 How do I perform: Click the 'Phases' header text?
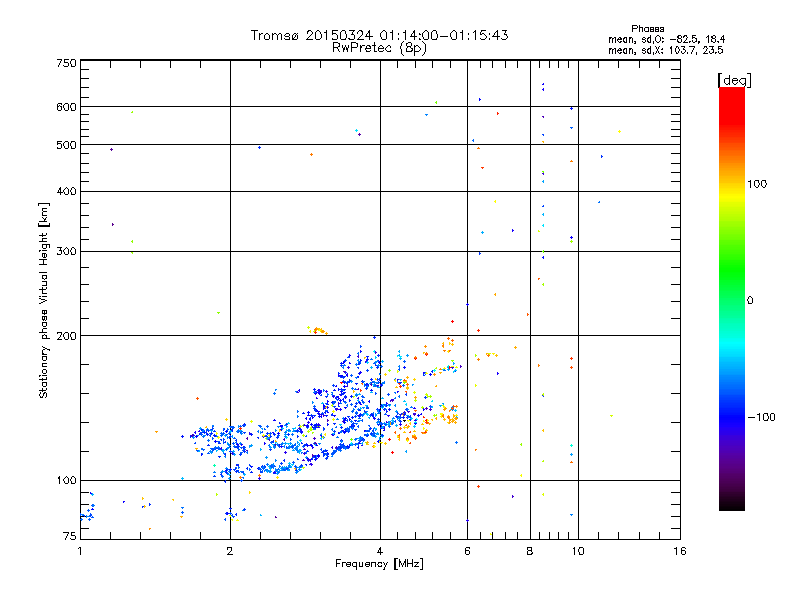tap(647, 29)
